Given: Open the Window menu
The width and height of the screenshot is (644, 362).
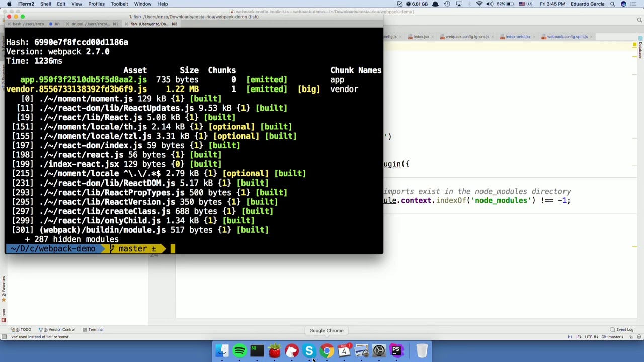Looking at the screenshot, I should (x=143, y=4).
